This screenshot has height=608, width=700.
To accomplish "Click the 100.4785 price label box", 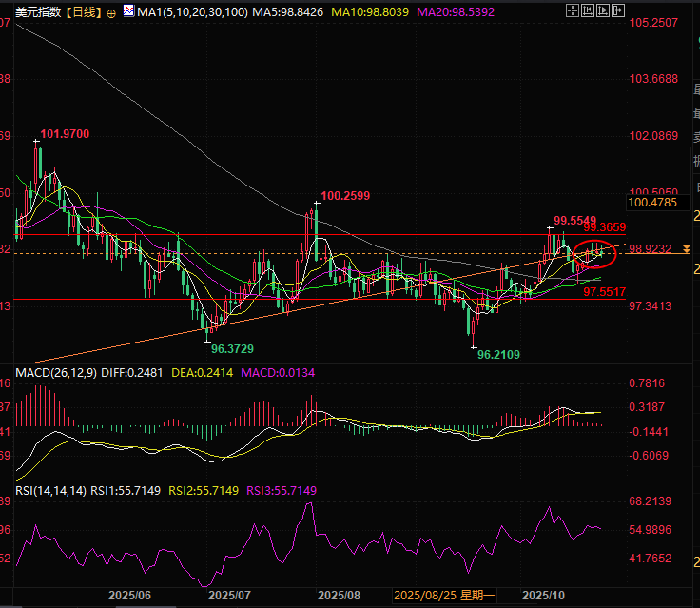I will pos(652,202).
